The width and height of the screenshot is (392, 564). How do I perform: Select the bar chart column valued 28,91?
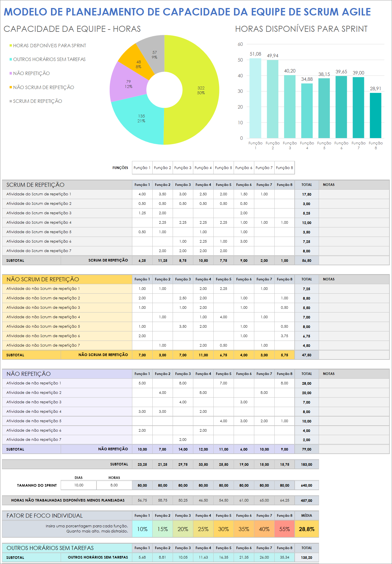[x=376, y=115]
